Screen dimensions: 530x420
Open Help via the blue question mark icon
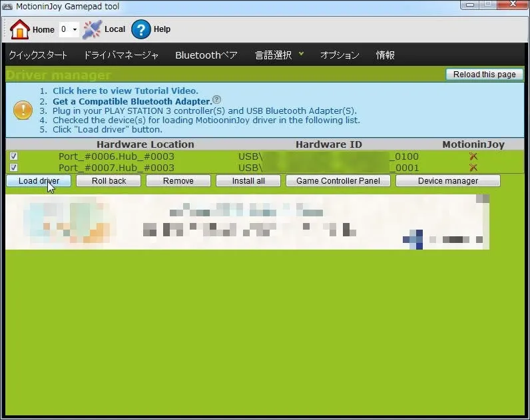[x=140, y=29]
